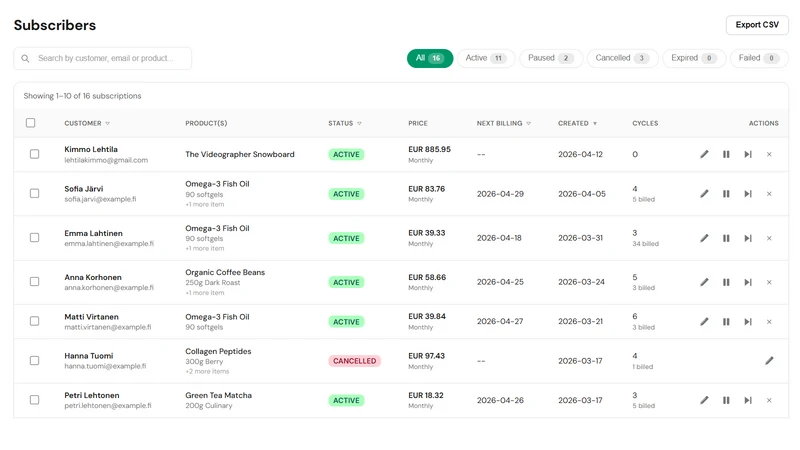
Task: Skip next billing for Kimmo Lehtila
Action: [x=748, y=154]
